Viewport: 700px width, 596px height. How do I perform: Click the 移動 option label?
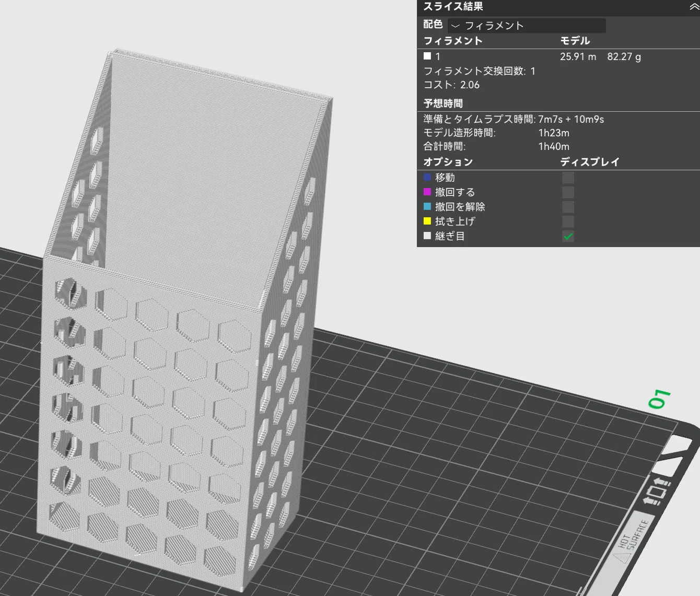[x=445, y=178]
